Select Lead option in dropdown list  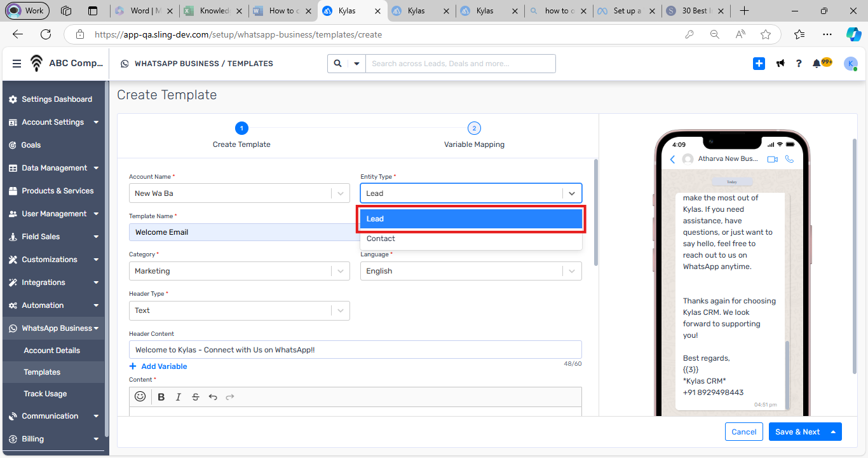pos(471,219)
